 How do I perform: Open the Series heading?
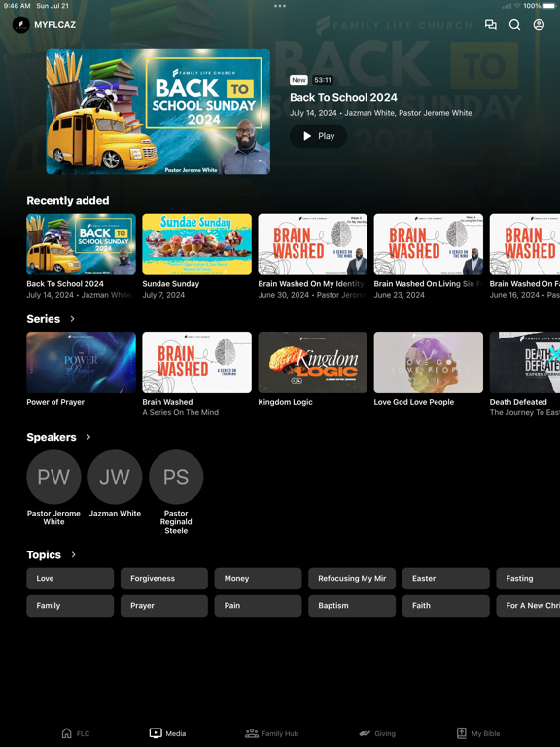(44, 319)
